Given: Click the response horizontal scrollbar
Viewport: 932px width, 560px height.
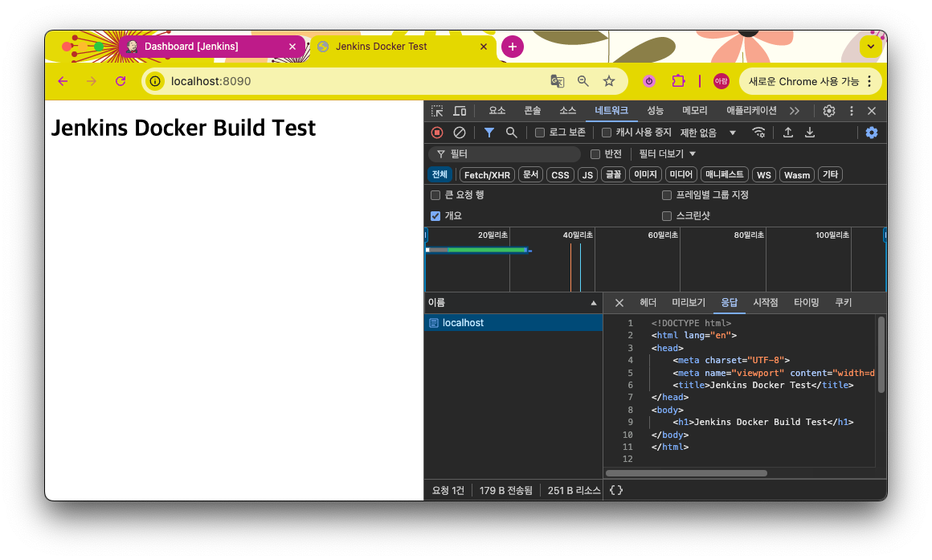Looking at the screenshot, I should point(686,473).
